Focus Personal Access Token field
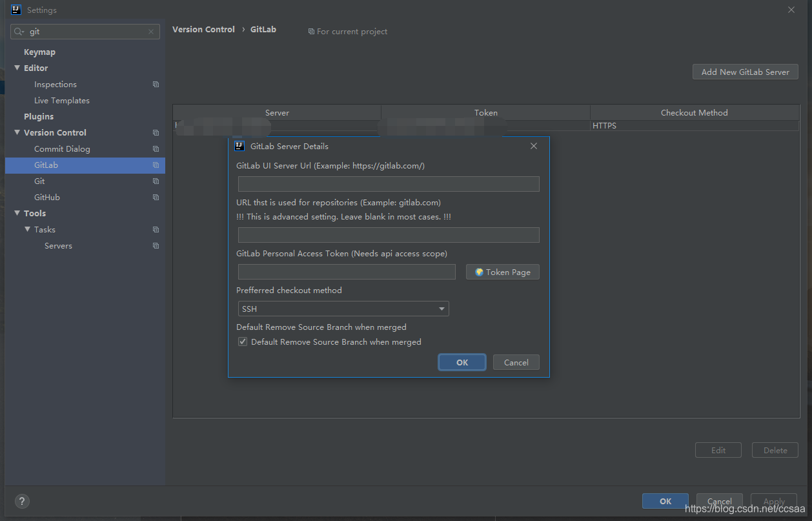Image resolution: width=812 pixels, height=521 pixels. [x=347, y=272]
